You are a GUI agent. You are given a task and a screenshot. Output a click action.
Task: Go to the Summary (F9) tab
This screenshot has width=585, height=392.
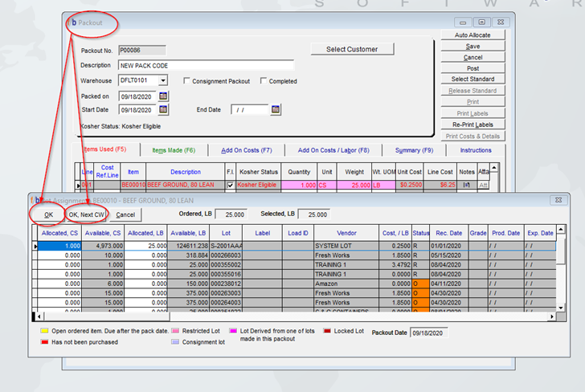pyautogui.click(x=414, y=150)
